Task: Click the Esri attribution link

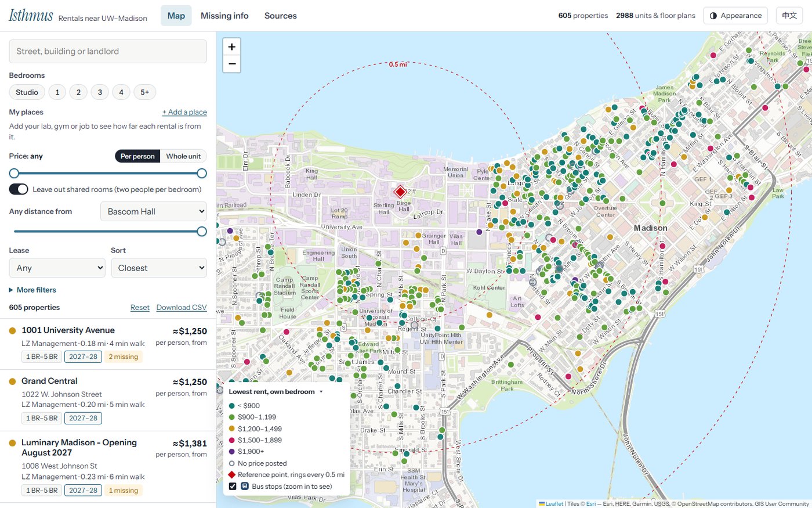Action: point(591,504)
